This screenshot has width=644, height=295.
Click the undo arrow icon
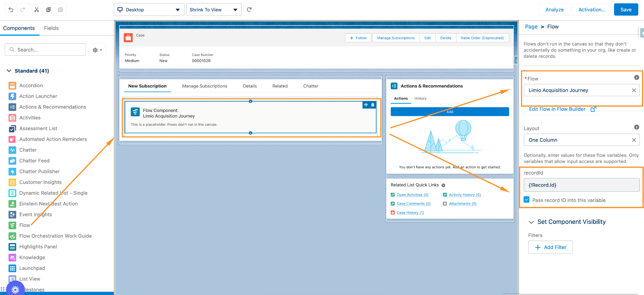(11, 10)
